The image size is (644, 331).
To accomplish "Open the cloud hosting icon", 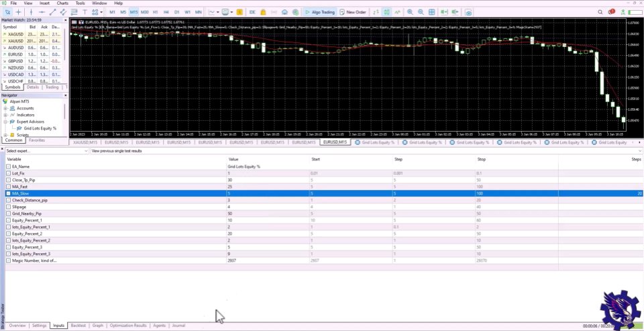I will [x=284, y=12].
